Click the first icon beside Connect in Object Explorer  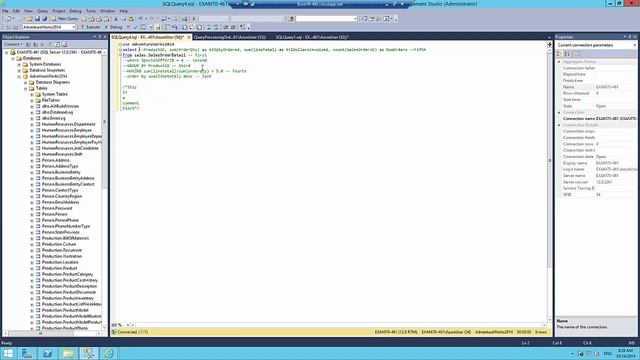[28, 44]
